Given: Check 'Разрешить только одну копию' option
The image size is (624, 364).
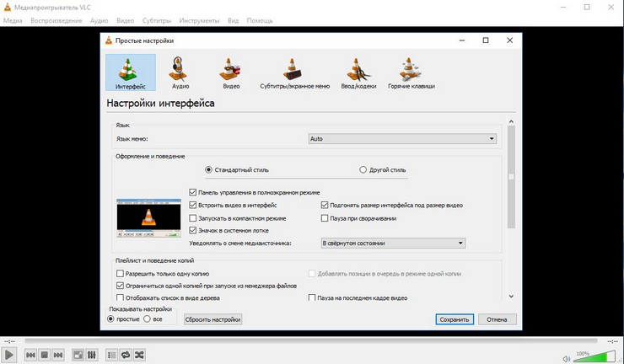Looking at the screenshot, I should click(x=120, y=274).
